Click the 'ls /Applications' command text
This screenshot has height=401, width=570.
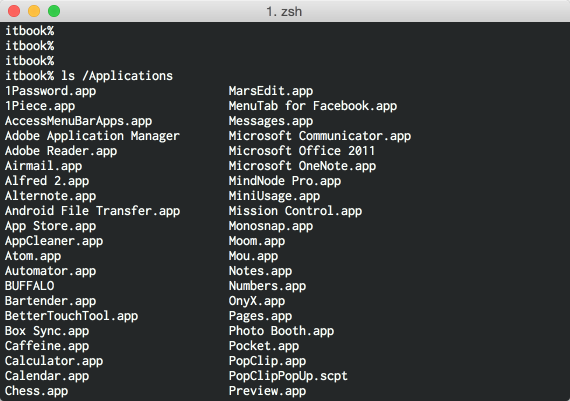pyautogui.click(x=117, y=76)
